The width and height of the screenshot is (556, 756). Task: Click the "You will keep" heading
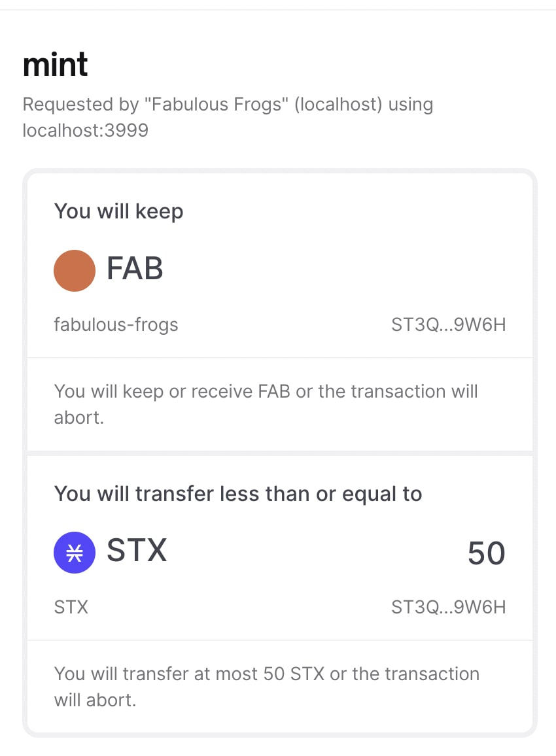click(x=118, y=211)
